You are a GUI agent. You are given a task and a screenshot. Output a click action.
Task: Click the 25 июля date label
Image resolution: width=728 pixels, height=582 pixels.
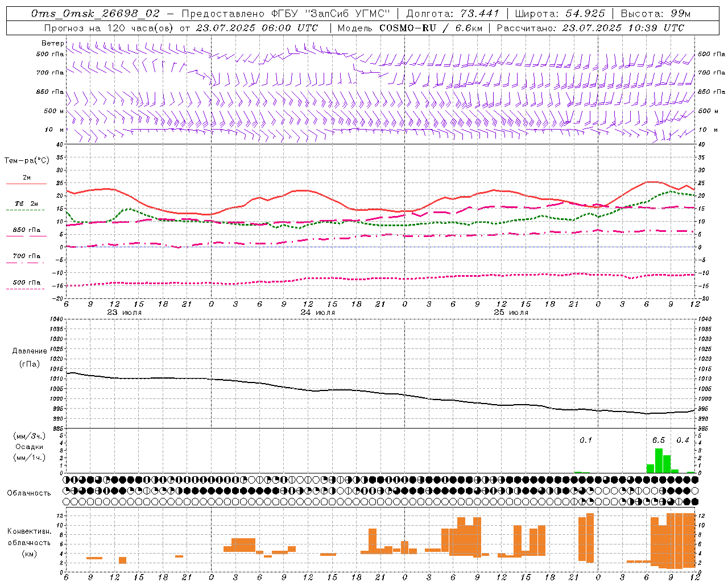[511, 313]
